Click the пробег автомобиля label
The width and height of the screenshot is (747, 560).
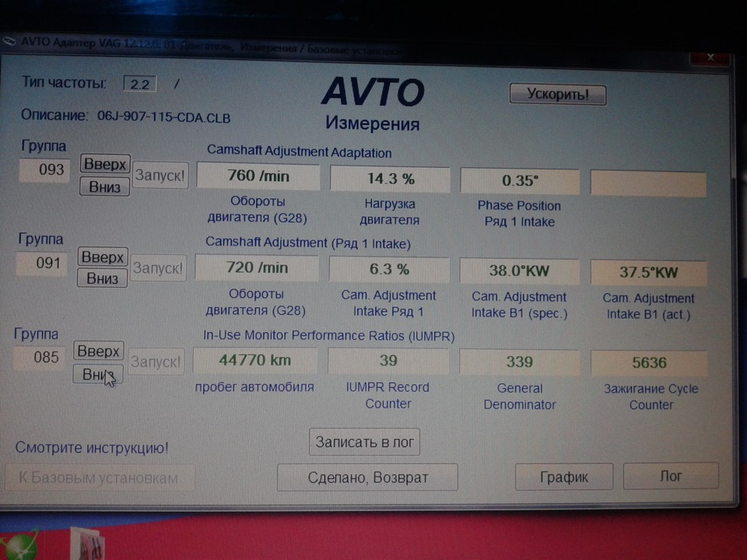[x=254, y=387]
